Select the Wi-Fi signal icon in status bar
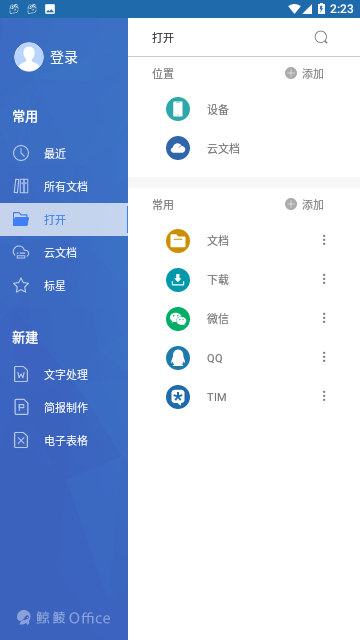The width and height of the screenshot is (360, 640). pos(293,9)
